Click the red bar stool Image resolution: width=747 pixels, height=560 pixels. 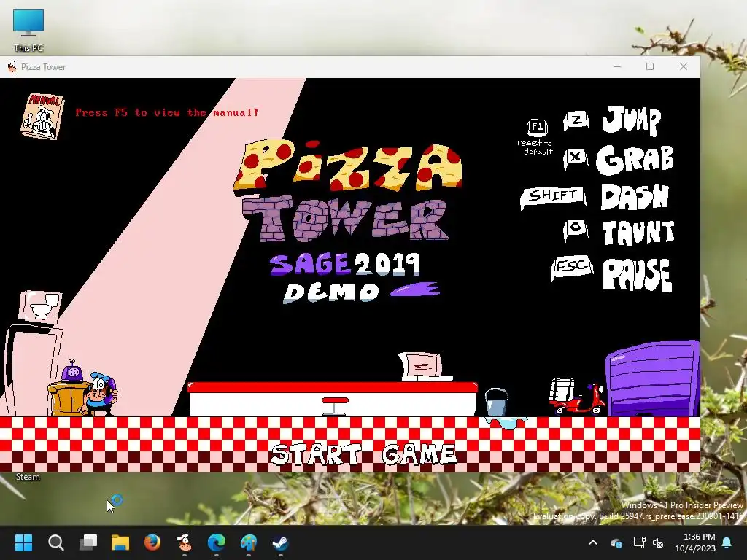tap(335, 406)
